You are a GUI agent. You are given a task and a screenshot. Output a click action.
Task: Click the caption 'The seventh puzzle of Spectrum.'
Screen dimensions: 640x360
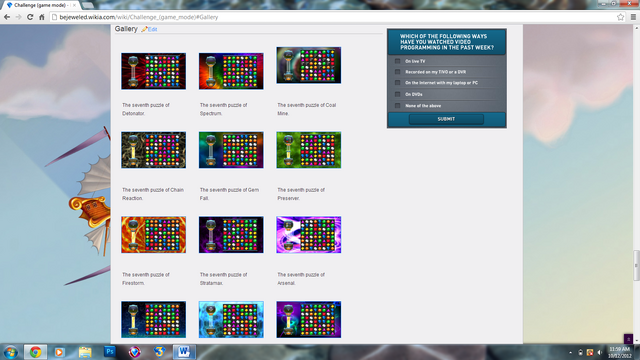[x=223, y=109]
